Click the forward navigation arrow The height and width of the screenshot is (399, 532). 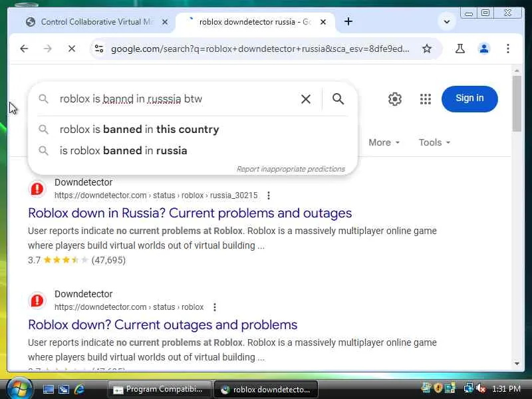pos(47,49)
